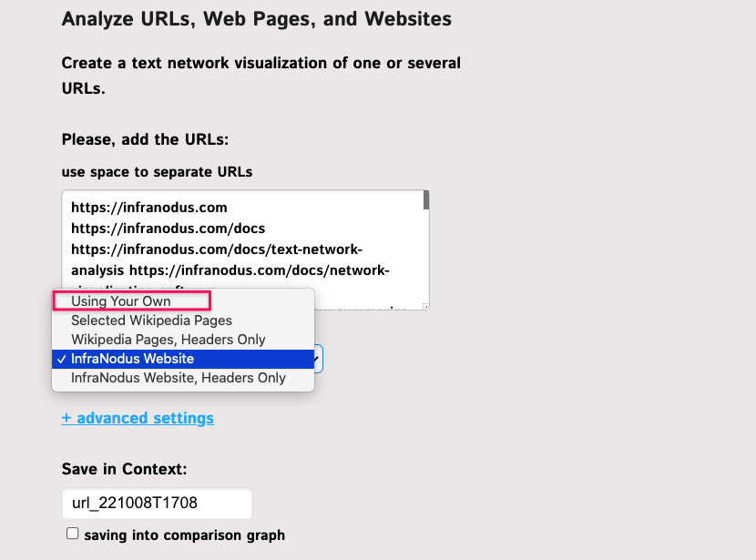Pick 'Wikipedia Pages, Headers Only' option
The width and height of the screenshot is (756, 560).
(x=183, y=340)
